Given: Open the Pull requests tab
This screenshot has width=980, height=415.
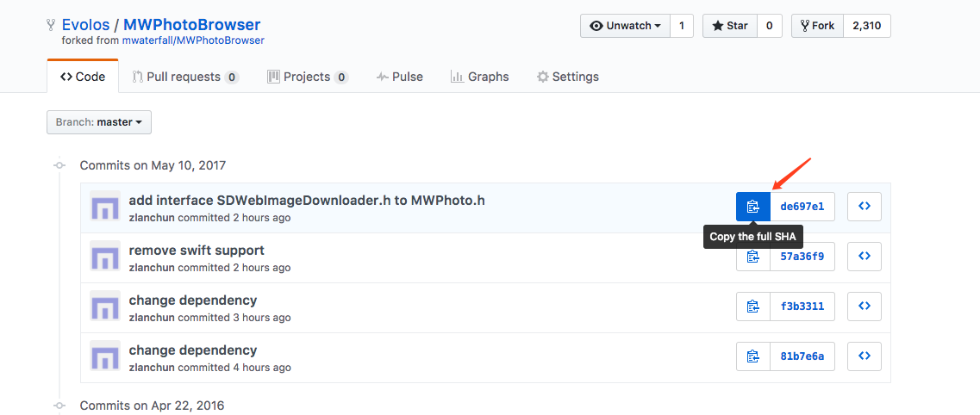Looking at the screenshot, I should point(185,77).
